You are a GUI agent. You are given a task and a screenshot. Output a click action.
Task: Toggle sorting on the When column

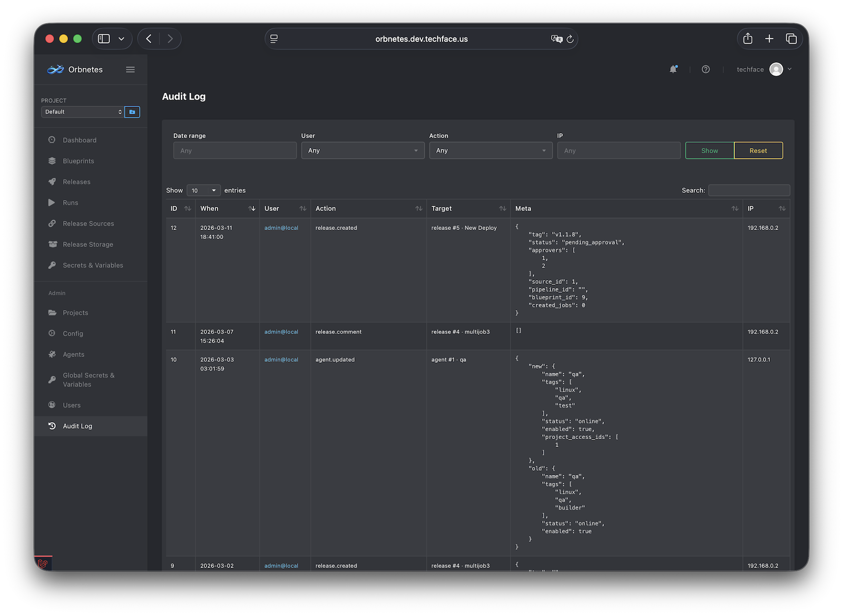pyautogui.click(x=252, y=208)
